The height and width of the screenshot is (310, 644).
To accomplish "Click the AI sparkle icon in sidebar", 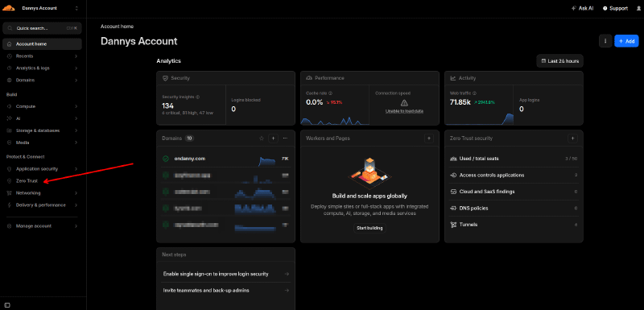I will point(10,118).
